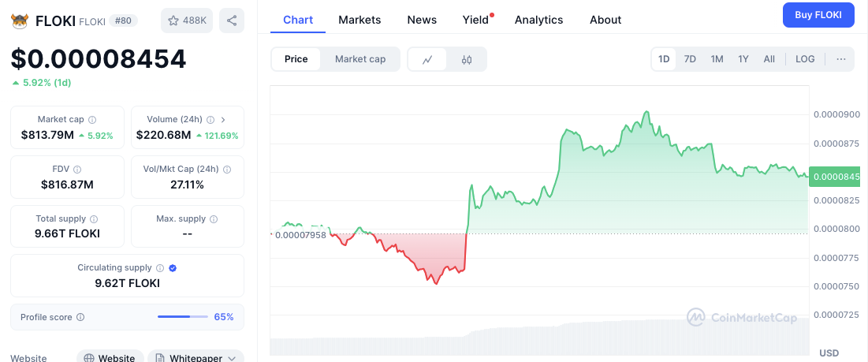868x362 pixels.
Task: Click the Profile score progress bar
Action: (x=183, y=317)
